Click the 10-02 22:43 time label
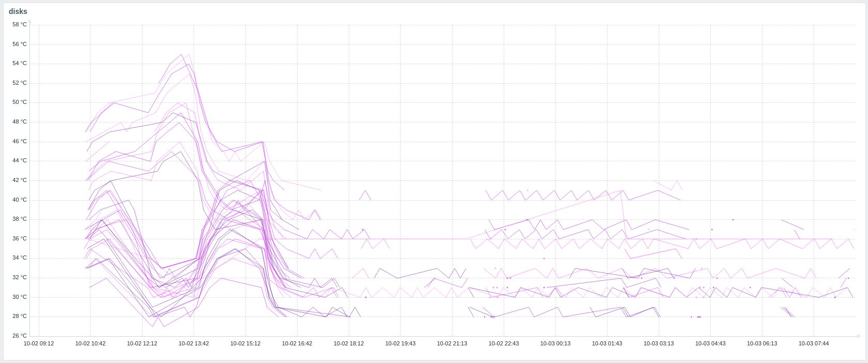This screenshot has width=868, height=363. pyautogui.click(x=504, y=343)
